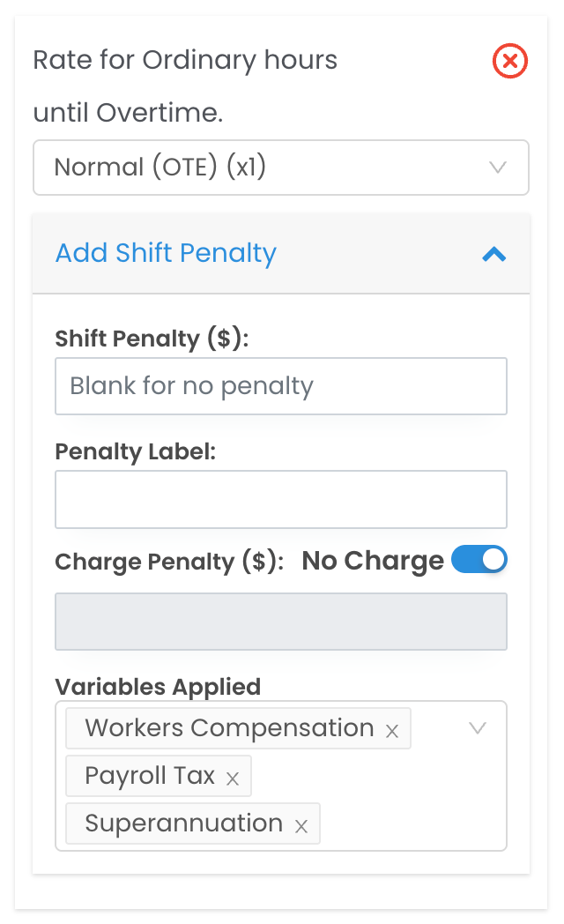Open the Normal (OTE) (x1) rate dropdown
Image resolution: width=564 pixels, height=924 pixels.
(280, 168)
